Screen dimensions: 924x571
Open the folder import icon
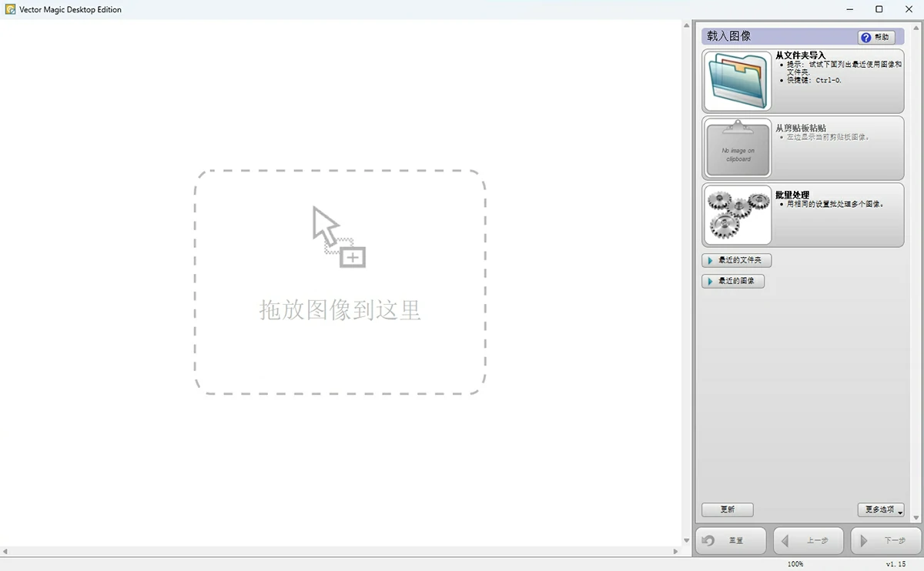click(737, 82)
